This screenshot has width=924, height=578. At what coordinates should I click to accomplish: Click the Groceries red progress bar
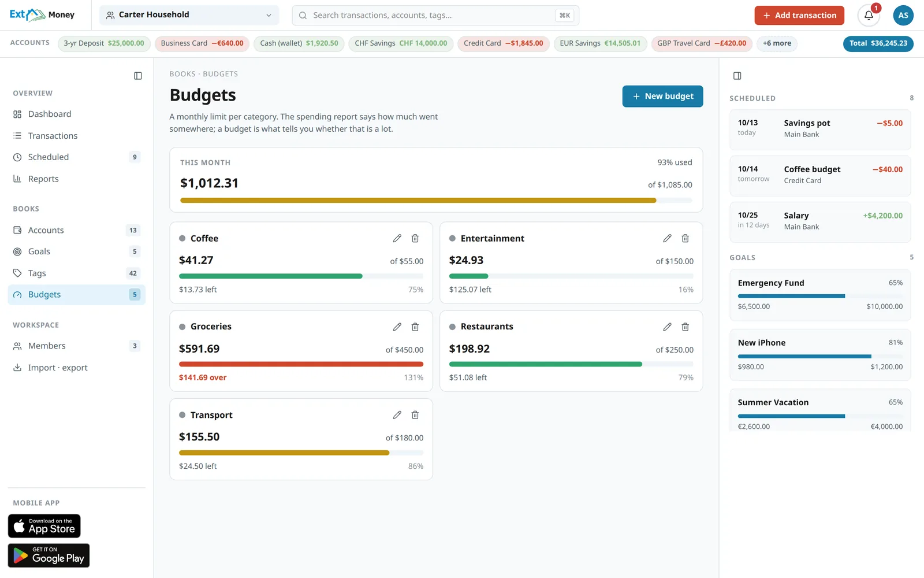coord(301,364)
